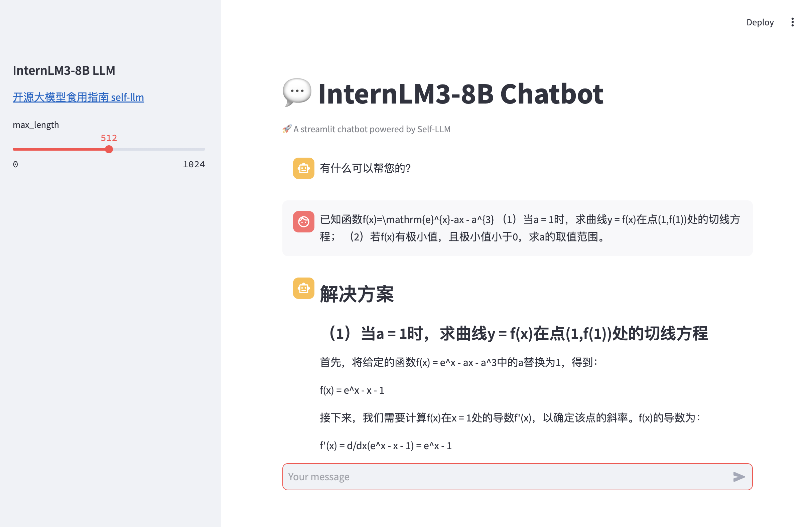
Task: Open the three-dot main menu
Action: tap(792, 22)
